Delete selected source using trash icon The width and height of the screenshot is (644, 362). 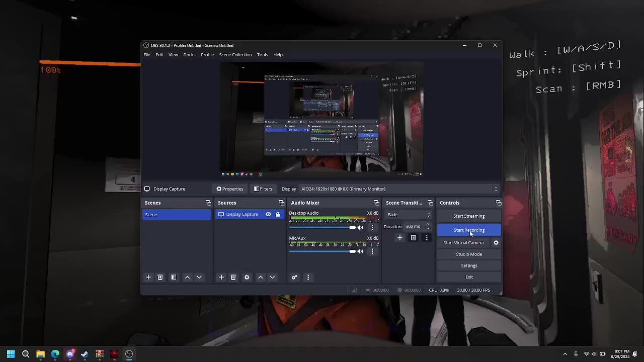tap(233, 277)
